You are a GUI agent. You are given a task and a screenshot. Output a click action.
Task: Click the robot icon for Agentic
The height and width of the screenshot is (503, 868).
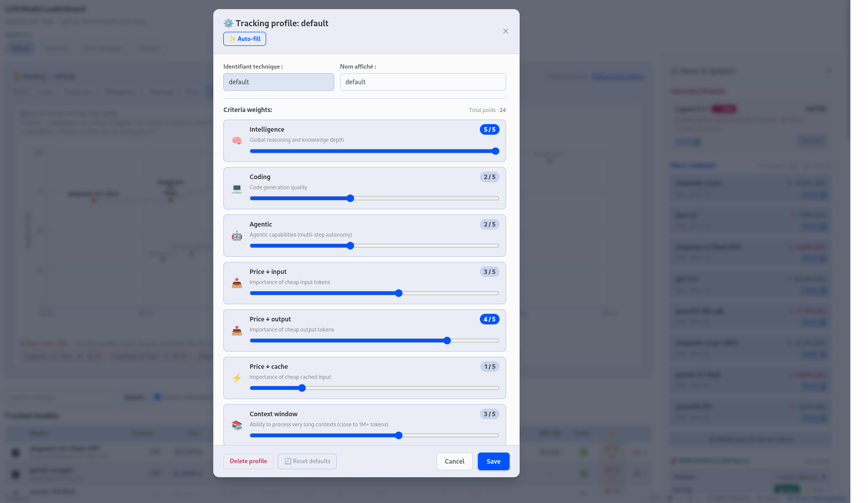(x=237, y=236)
